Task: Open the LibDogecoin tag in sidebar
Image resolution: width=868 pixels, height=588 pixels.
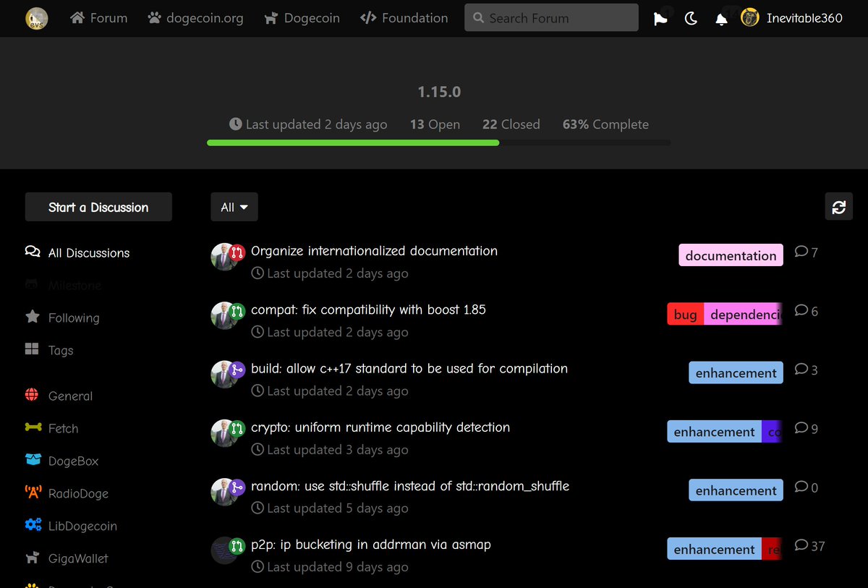Action: pyautogui.click(x=82, y=526)
